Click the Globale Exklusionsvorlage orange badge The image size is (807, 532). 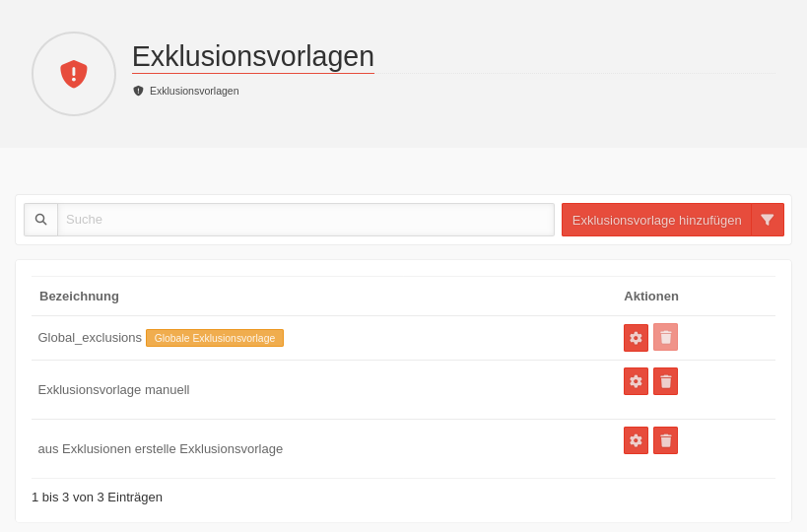pos(215,338)
